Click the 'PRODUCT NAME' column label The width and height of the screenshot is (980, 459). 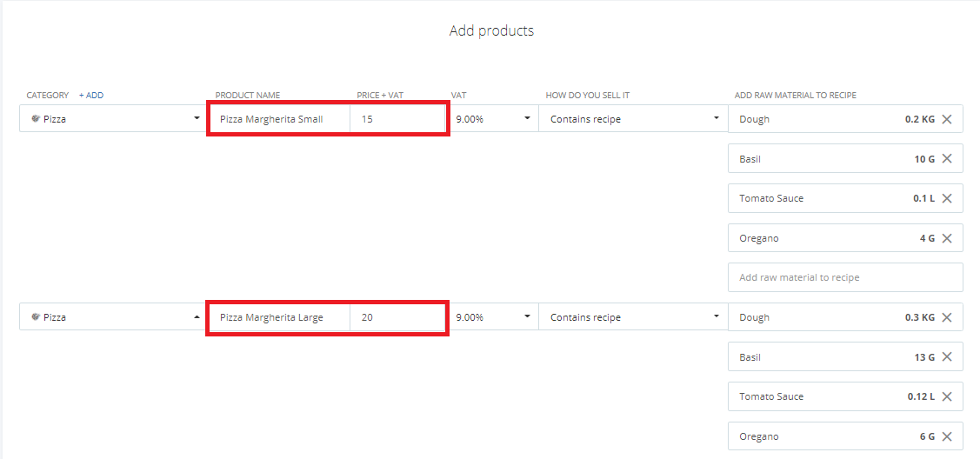(x=248, y=95)
